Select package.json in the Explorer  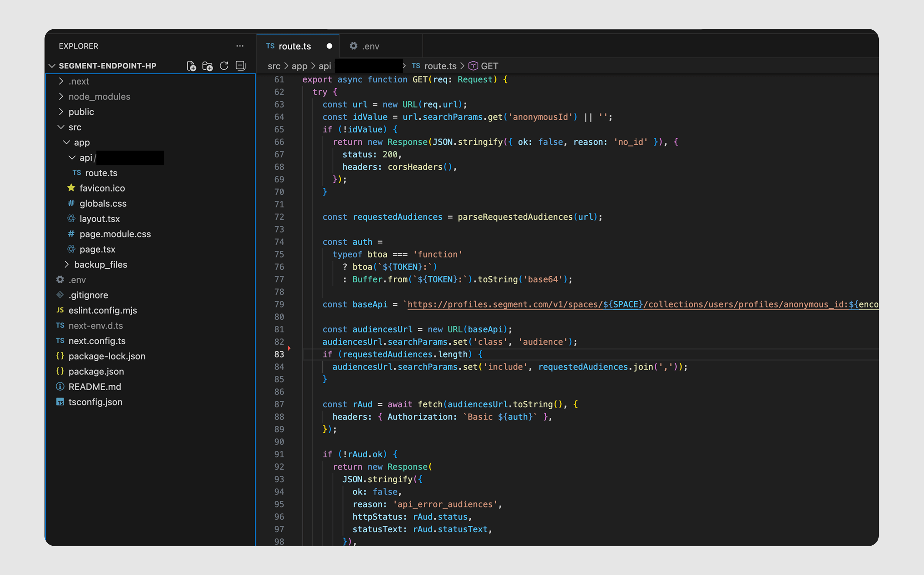click(96, 371)
